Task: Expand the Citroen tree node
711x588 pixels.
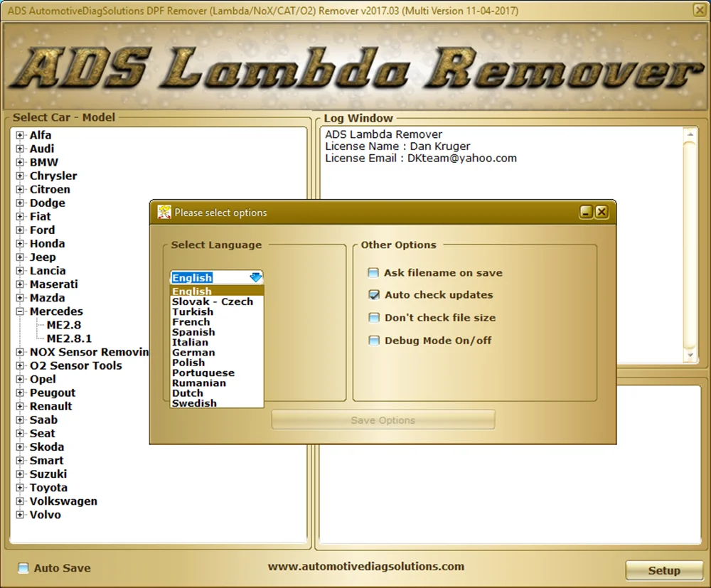Action: pos(19,190)
